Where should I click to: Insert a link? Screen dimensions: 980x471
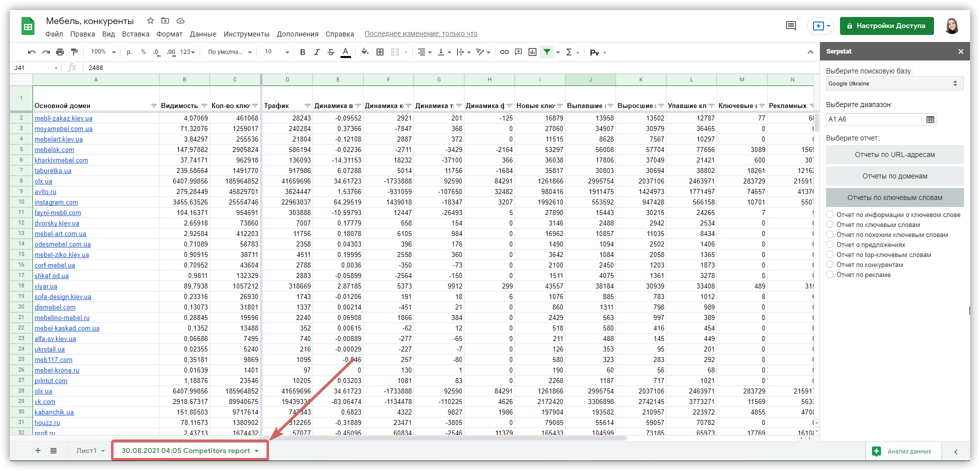coord(504,52)
